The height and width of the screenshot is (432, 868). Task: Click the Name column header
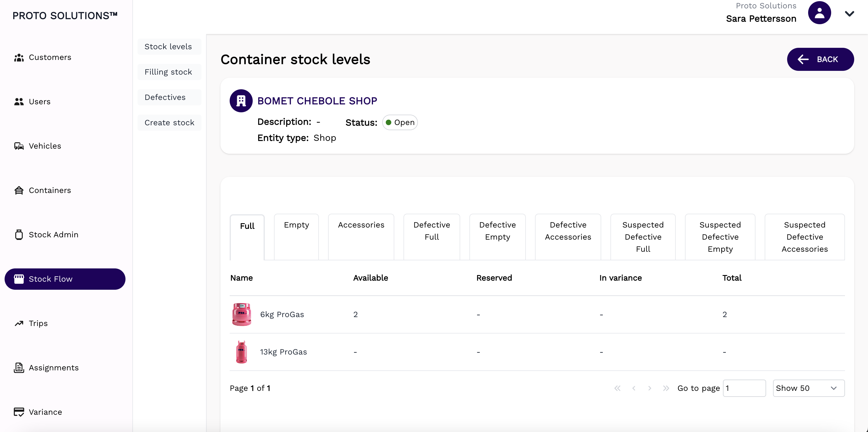point(241,278)
